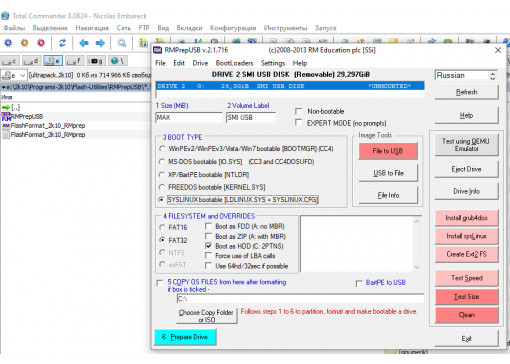Switch to drive f button
This screenshot has width=510, height=364.
(x=74, y=61)
